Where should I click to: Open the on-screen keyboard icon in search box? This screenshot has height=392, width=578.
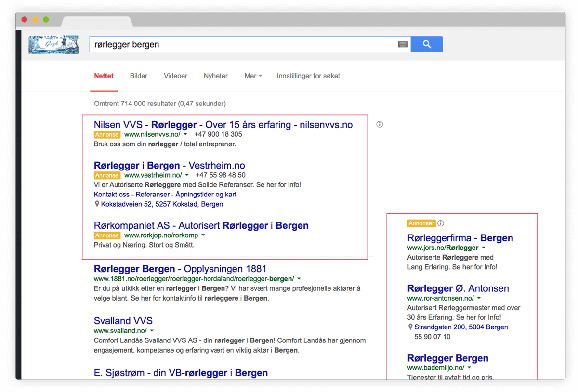click(403, 44)
